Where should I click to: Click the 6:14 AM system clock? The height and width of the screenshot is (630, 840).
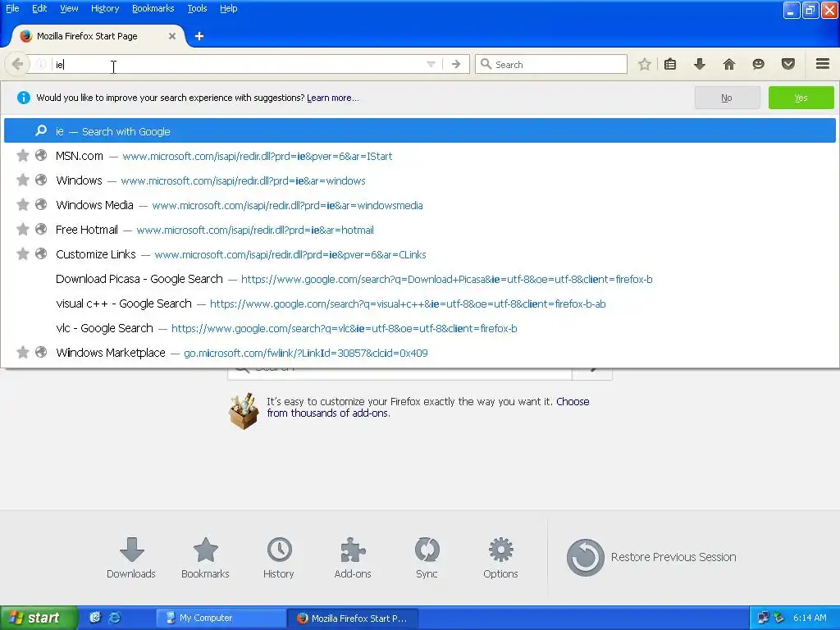(810, 618)
